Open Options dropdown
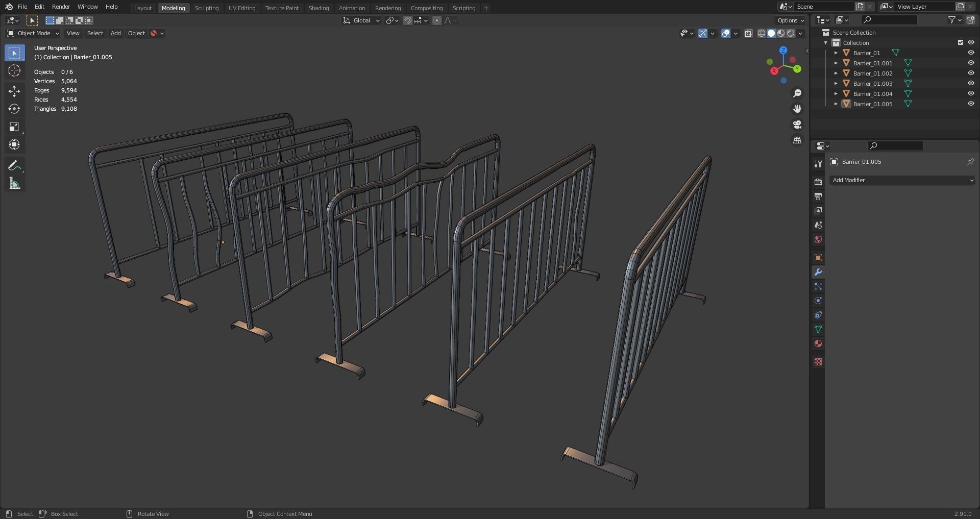The width and height of the screenshot is (980, 519). pyautogui.click(x=791, y=20)
